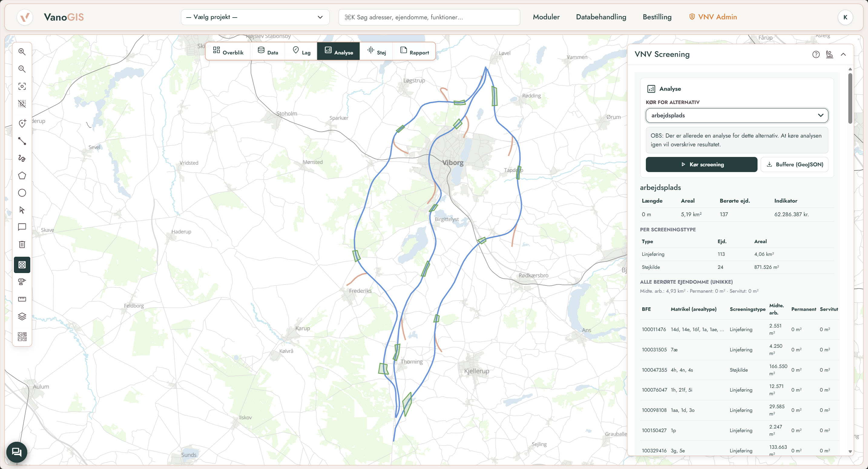
Task: Open the chat support bubble
Action: 17,452
